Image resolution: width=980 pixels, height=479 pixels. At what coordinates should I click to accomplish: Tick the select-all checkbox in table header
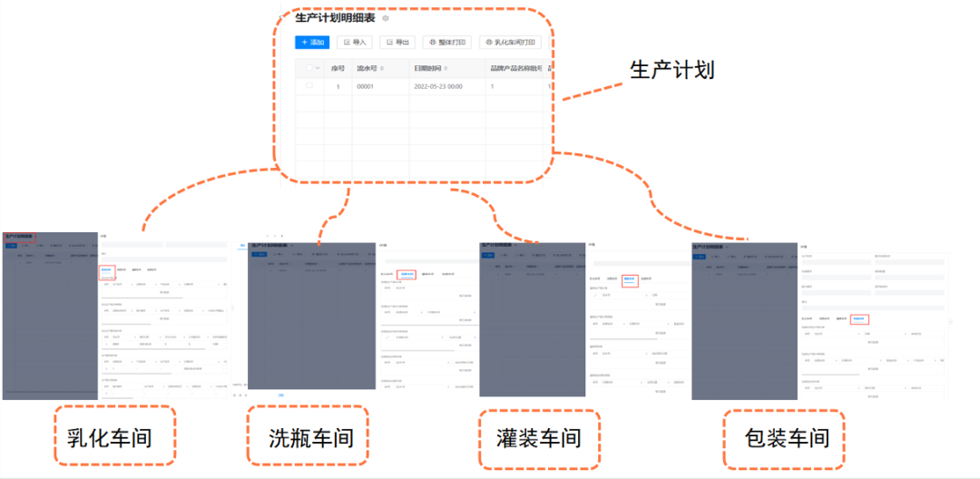[x=309, y=68]
